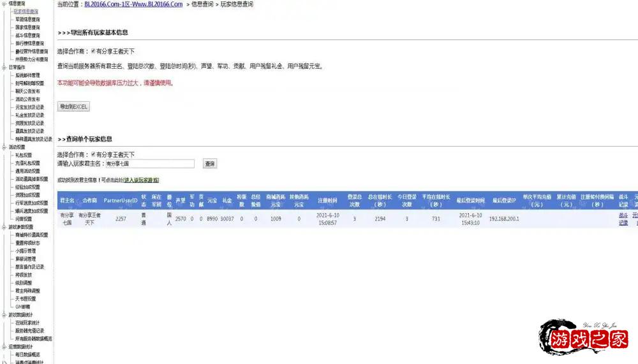Collapse the 活动设置 tree group
638x364 pixels.
coord(4,147)
